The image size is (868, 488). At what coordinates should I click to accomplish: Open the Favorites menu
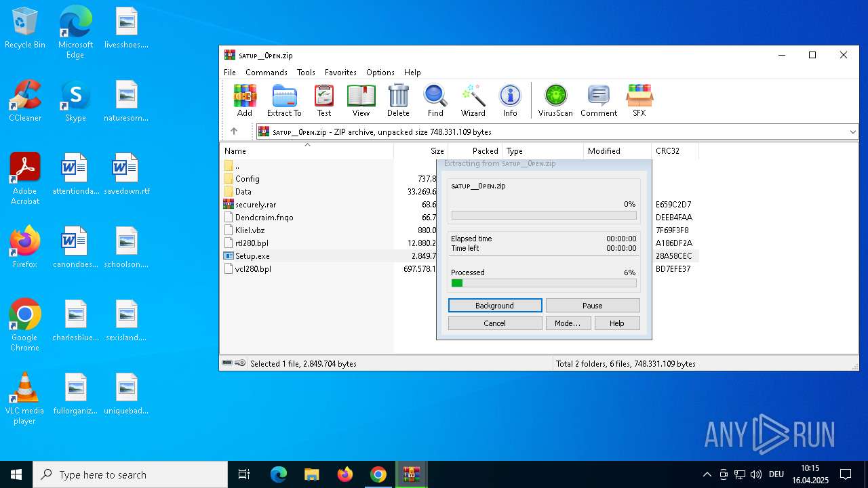point(340,73)
